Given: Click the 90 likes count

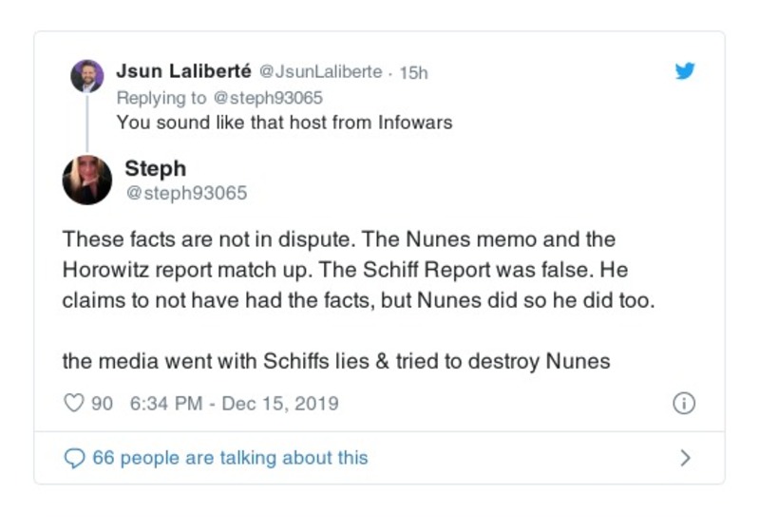Looking at the screenshot, I should coord(102,404).
